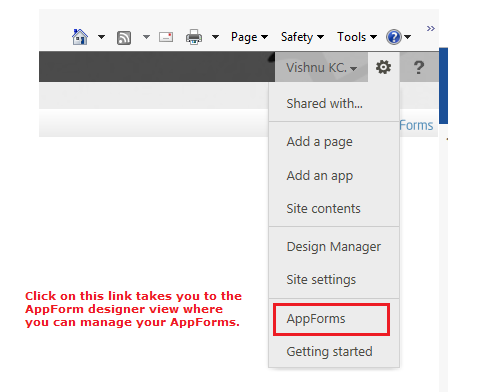This screenshot has height=392, width=477.
Task: Click the blue vertical scrollbar at right
Action: click(443, 86)
